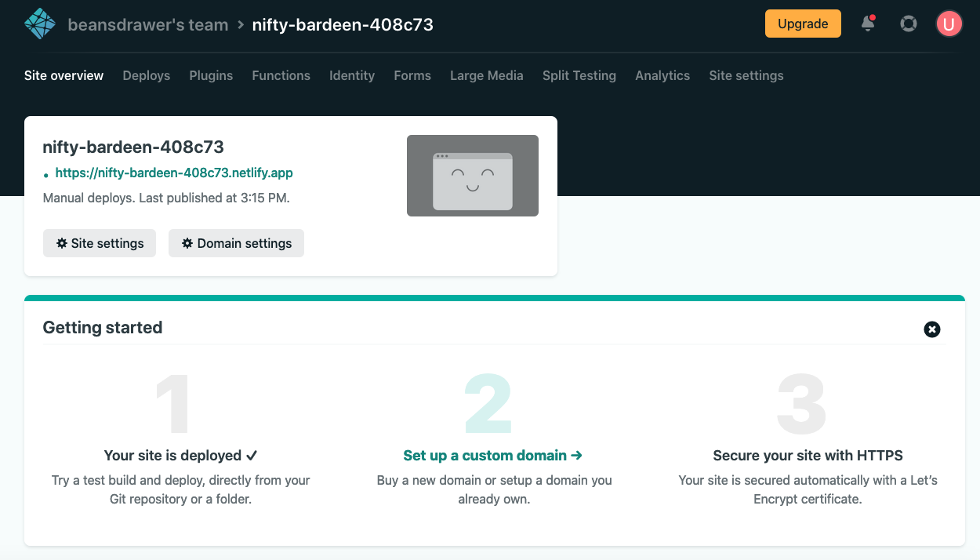The width and height of the screenshot is (980, 560).
Task: Click 'Secure your site with HTTPS' text
Action: (808, 455)
